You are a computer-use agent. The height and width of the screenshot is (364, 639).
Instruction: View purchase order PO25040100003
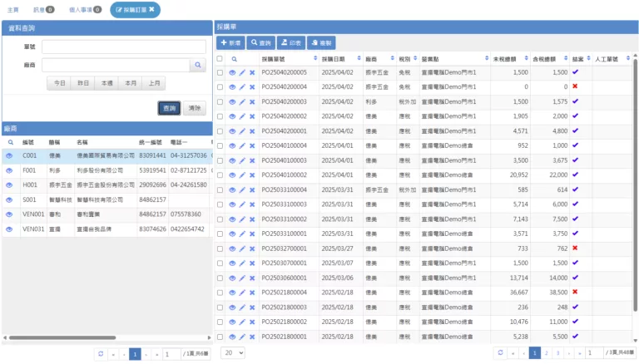pyautogui.click(x=232, y=160)
